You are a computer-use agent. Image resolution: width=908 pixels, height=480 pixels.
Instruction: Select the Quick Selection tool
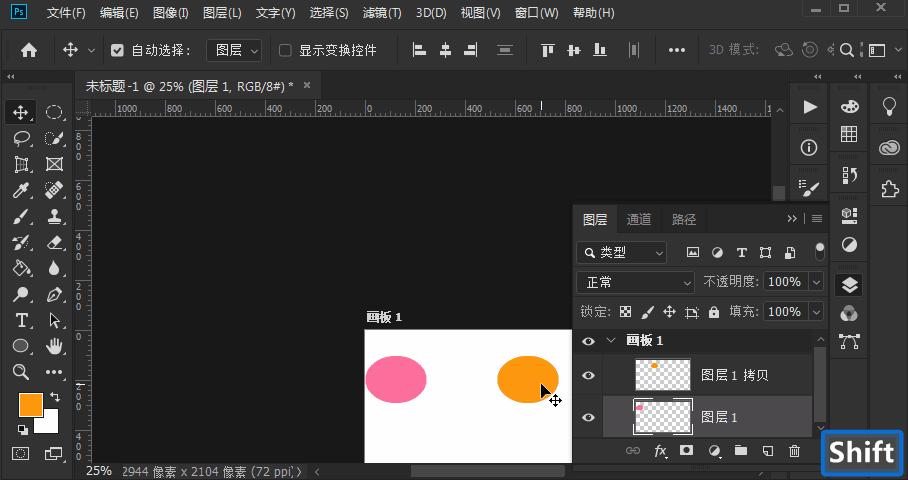tap(54, 138)
